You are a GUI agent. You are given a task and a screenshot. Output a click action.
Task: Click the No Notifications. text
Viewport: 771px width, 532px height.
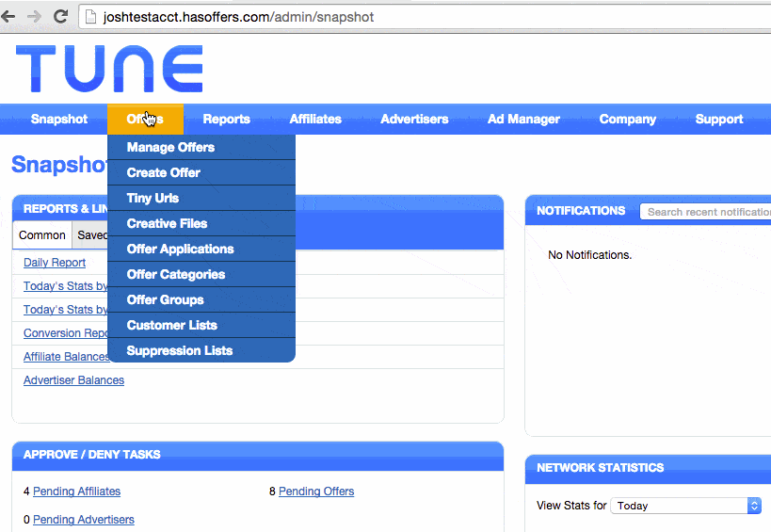tap(590, 254)
